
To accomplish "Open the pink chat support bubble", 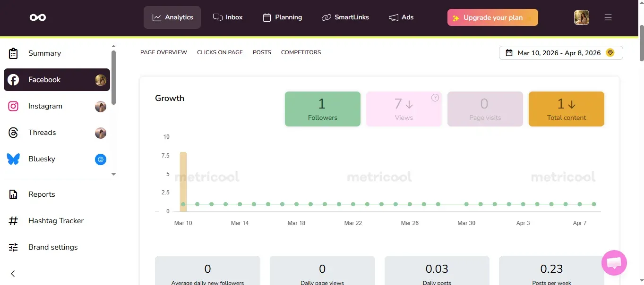I will (614, 263).
